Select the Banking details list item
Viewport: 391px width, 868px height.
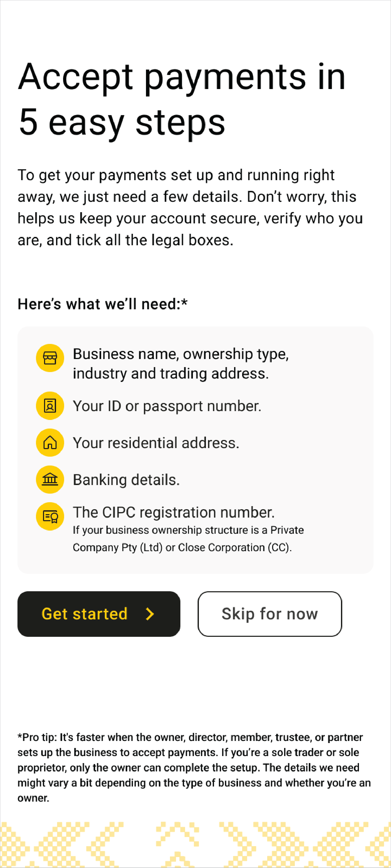tap(126, 480)
